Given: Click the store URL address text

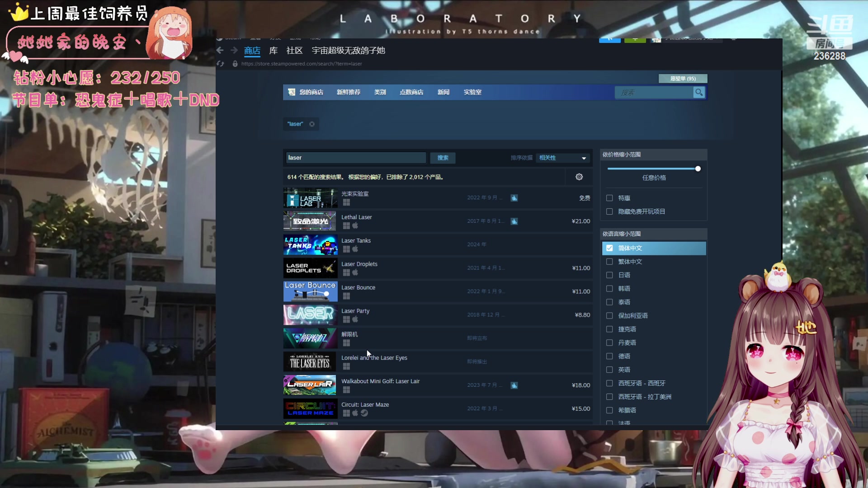Looking at the screenshot, I should coord(302,64).
